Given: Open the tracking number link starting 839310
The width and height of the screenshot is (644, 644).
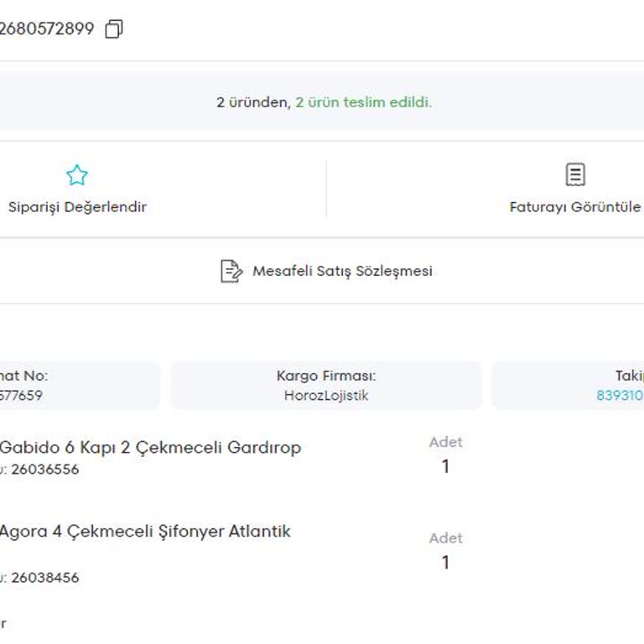Looking at the screenshot, I should (620, 396).
